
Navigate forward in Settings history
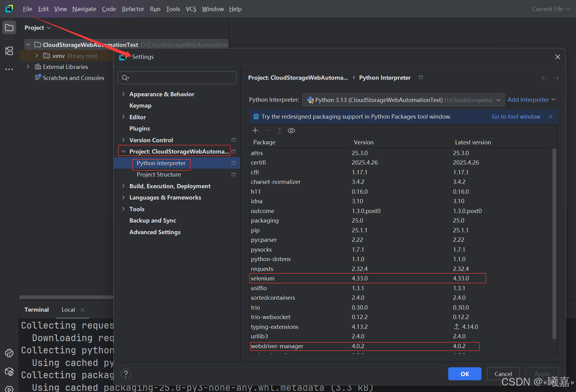point(556,78)
